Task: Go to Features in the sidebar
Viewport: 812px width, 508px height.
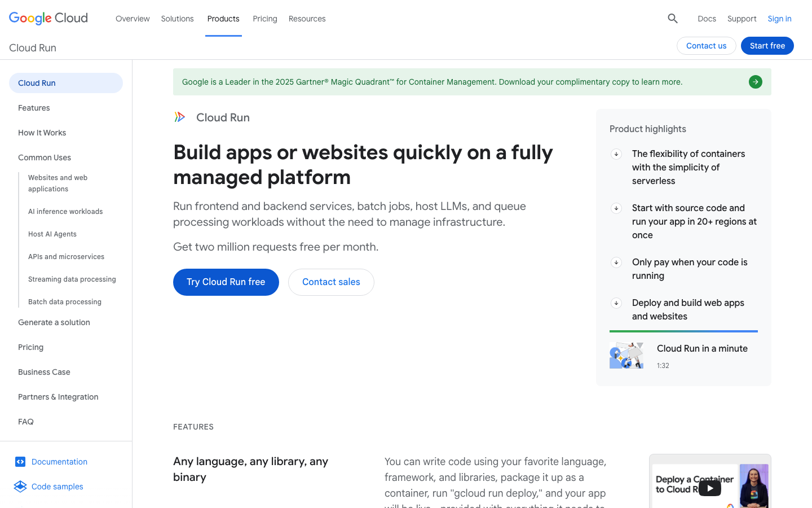Action: 34,108
